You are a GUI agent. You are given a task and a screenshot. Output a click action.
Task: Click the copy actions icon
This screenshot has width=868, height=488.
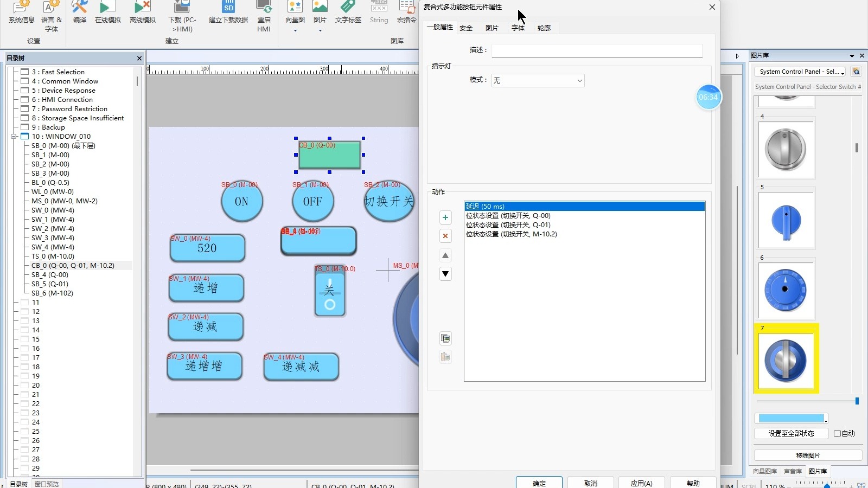pos(445,338)
